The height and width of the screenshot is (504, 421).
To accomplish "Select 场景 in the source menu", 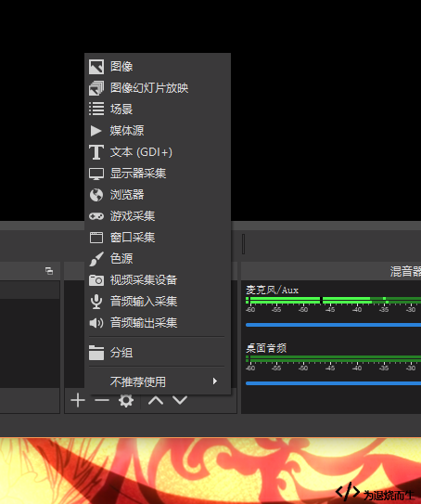I will pyautogui.click(x=158, y=110).
